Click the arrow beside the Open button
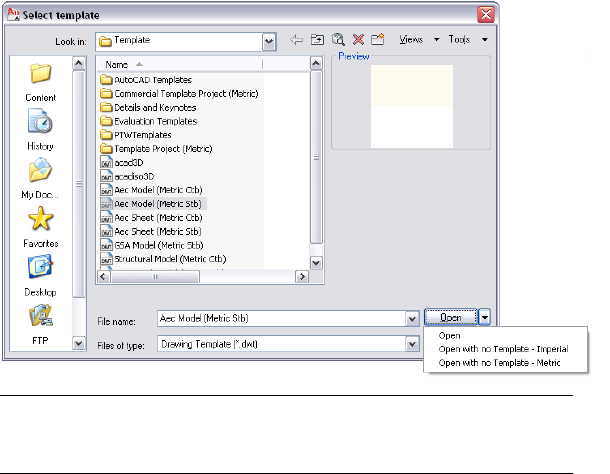 (485, 318)
